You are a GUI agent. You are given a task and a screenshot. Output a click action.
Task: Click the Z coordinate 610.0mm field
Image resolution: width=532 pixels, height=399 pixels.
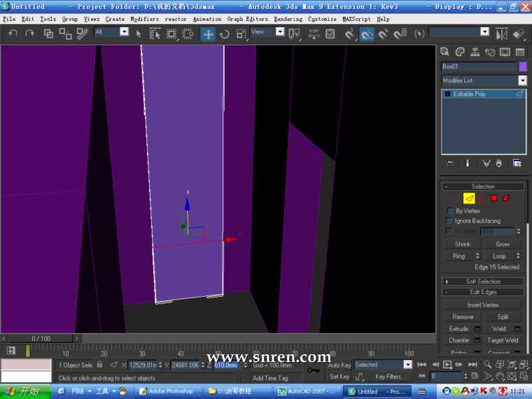coord(226,365)
